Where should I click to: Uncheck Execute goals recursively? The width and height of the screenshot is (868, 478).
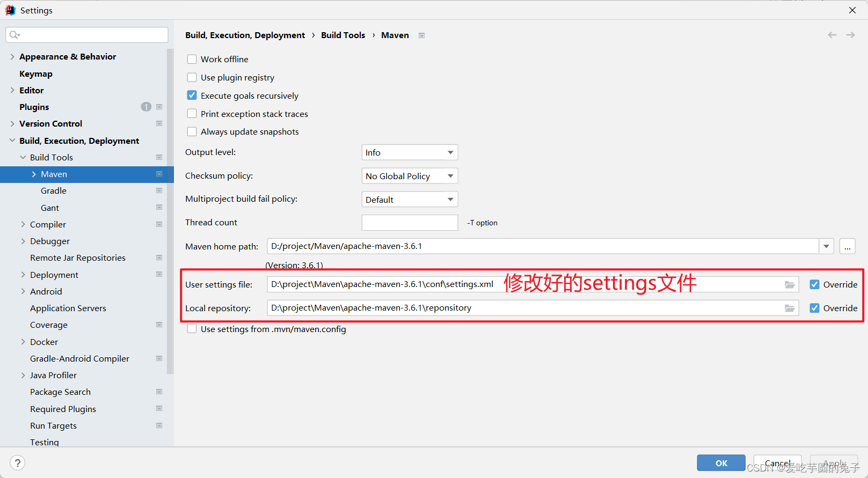(x=192, y=95)
